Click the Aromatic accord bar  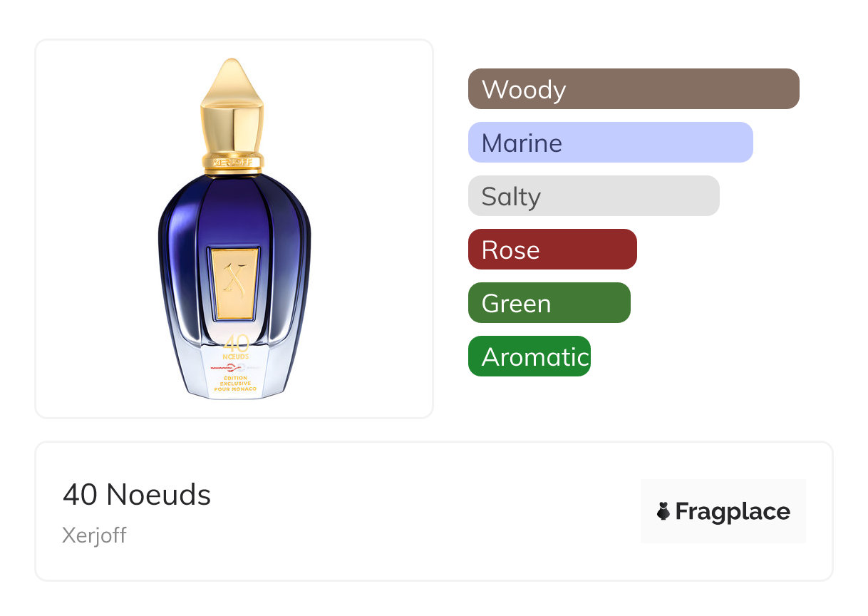(529, 356)
